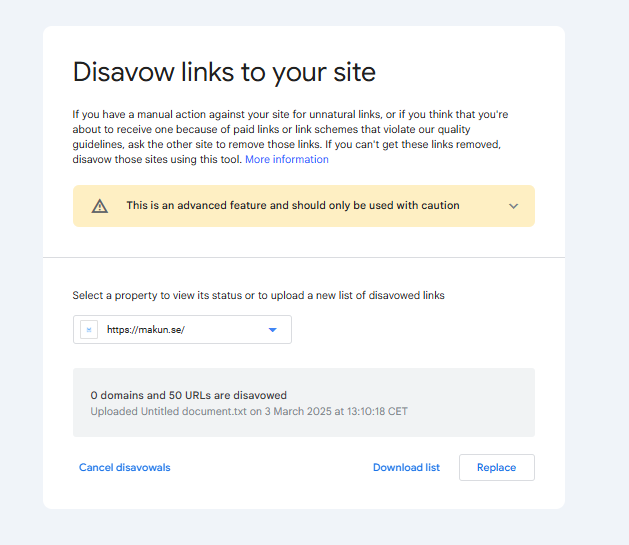Click the makun.se site favicon icon

[x=89, y=330]
